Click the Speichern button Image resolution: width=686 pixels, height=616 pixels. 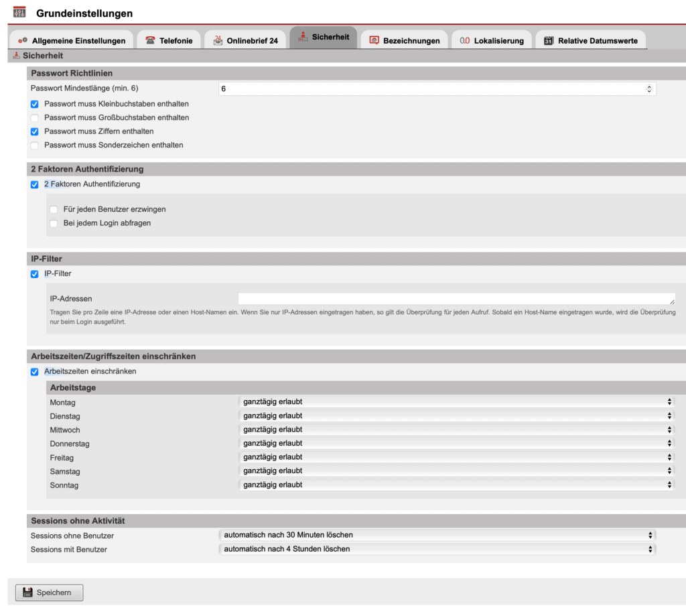[48, 592]
